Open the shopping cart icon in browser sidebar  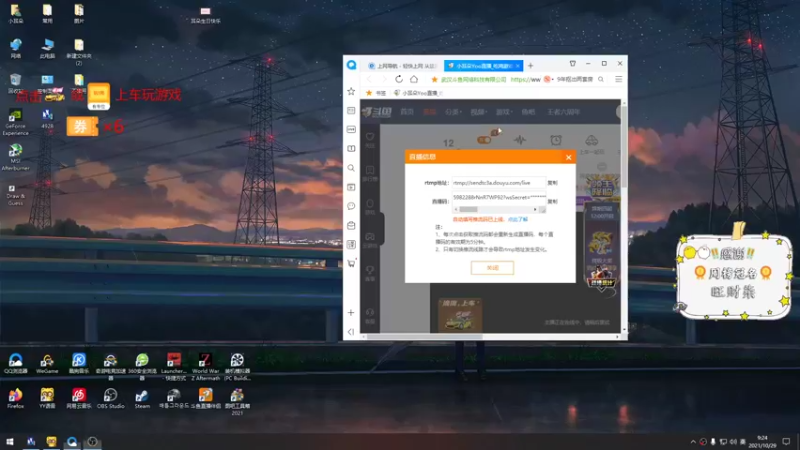pos(351,263)
